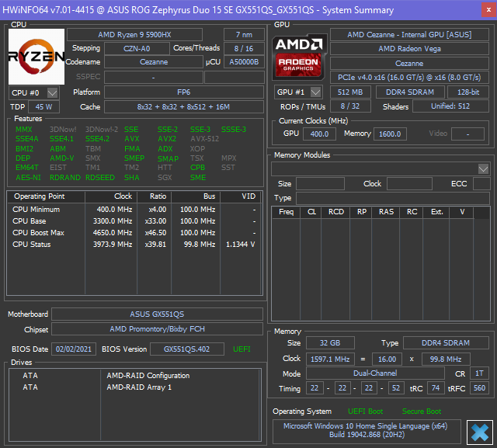Select the CPU Status row
The image size is (497, 448).
[x=134, y=245]
